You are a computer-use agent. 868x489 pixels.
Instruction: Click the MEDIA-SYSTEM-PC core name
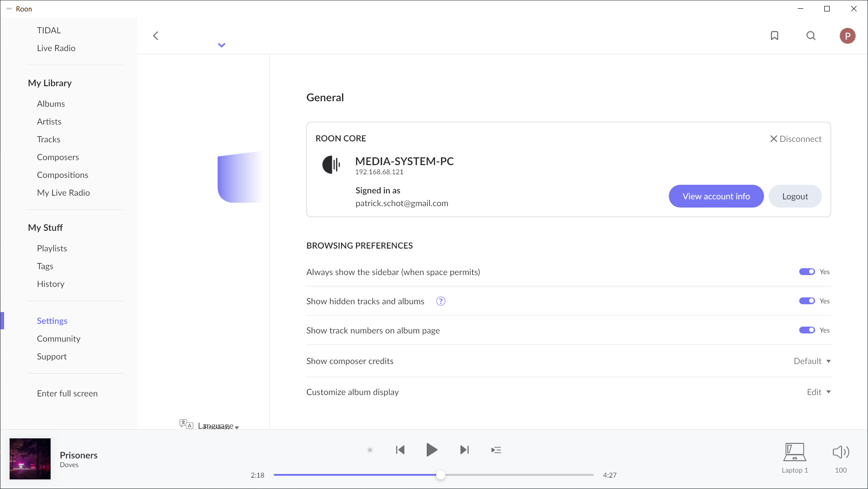point(404,161)
